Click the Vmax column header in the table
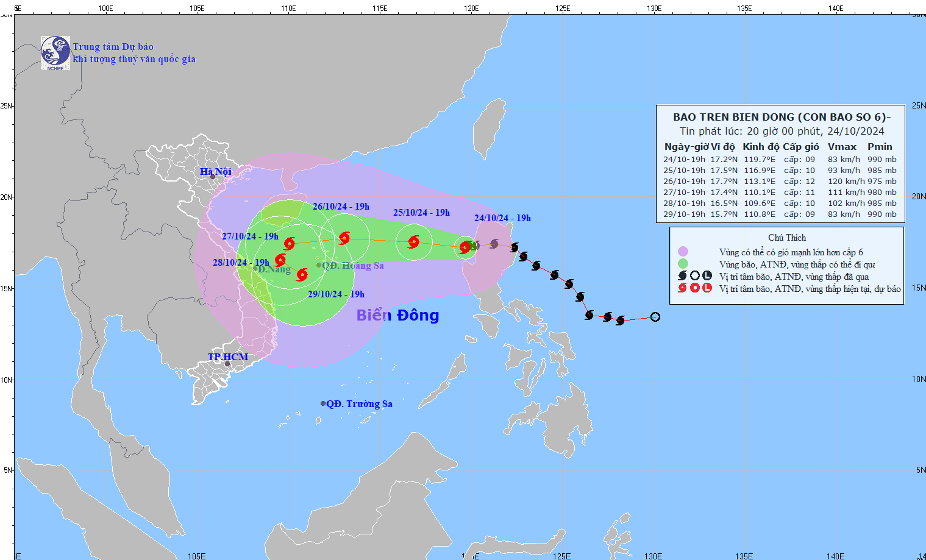 [842, 147]
